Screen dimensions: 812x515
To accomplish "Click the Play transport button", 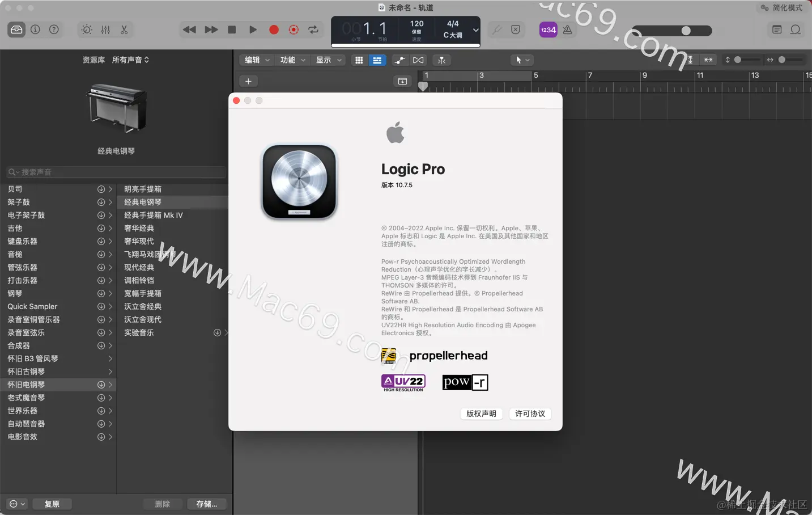I will [253, 29].
